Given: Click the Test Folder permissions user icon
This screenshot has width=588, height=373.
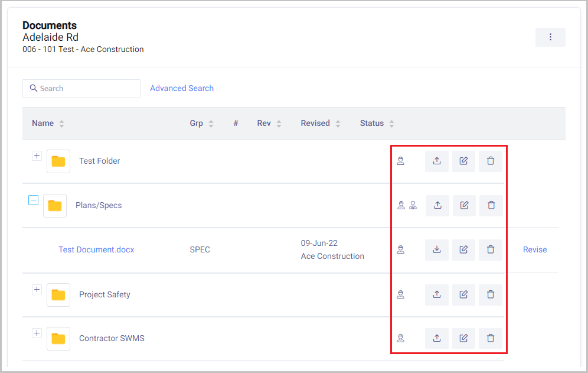Looking at the screenshot, I should pyautogui.click(x=401, y=161).
